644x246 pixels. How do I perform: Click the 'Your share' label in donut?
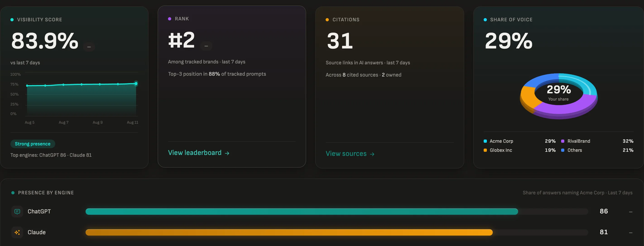coord(558,99)
